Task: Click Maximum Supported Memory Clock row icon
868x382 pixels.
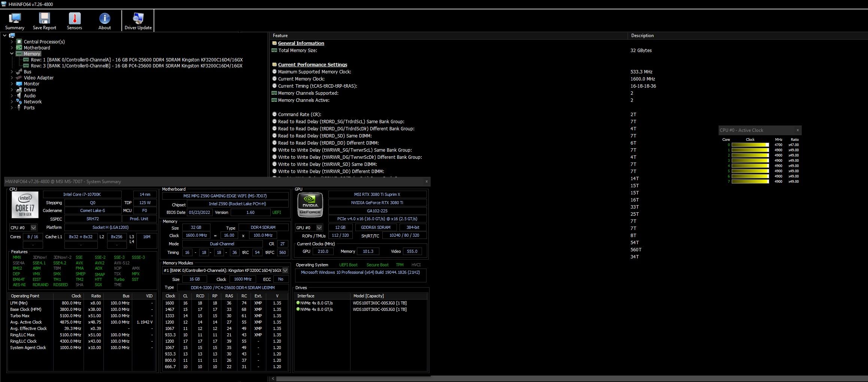Action: click(274, 72)
